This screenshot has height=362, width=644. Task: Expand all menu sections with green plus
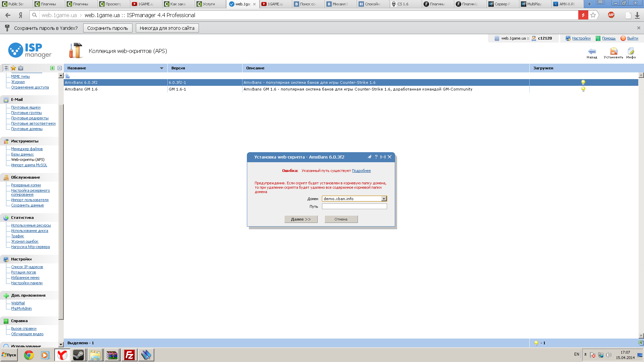pyautogui.click(x=52, y=68)
